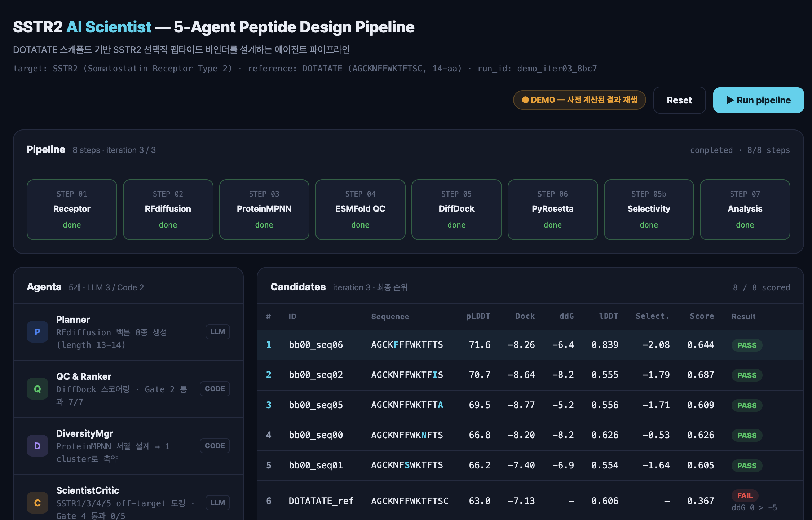
Task: Click the Reset button
Action: pyautogui.click(x=679, y=100)
